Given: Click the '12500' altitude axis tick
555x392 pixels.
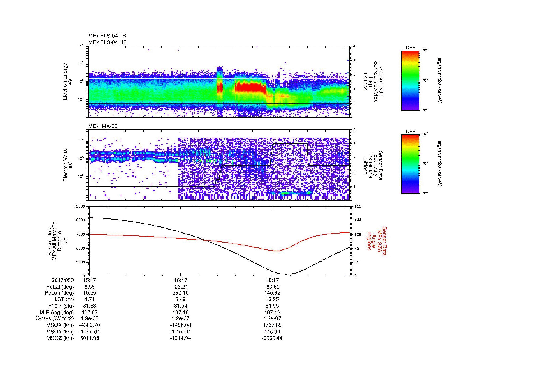Looking at the screenshot, I should coord(80,206).
